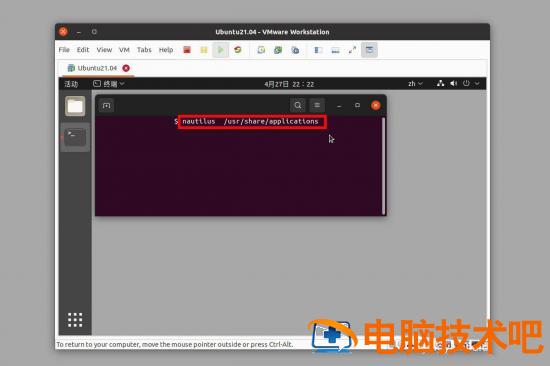Click the red power off VM icon

pyautogui.click(x=187, y=50)
